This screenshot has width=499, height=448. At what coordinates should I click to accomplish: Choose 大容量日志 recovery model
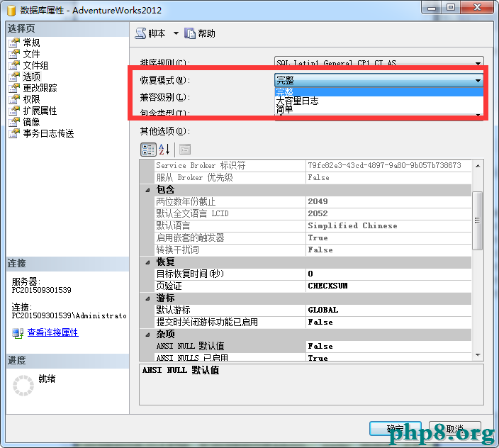click(x=379, y=101)
